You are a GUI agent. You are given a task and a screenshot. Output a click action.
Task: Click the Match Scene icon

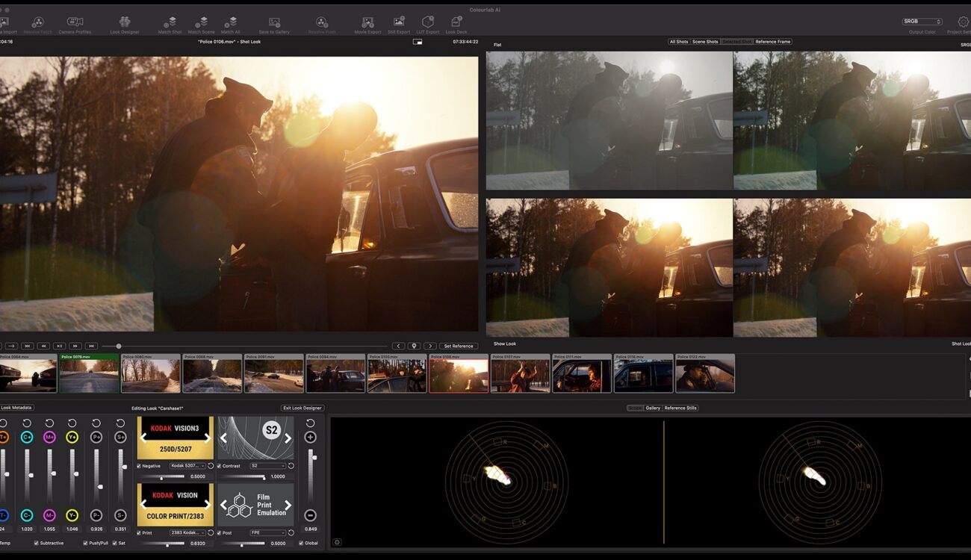pos(201,22)
